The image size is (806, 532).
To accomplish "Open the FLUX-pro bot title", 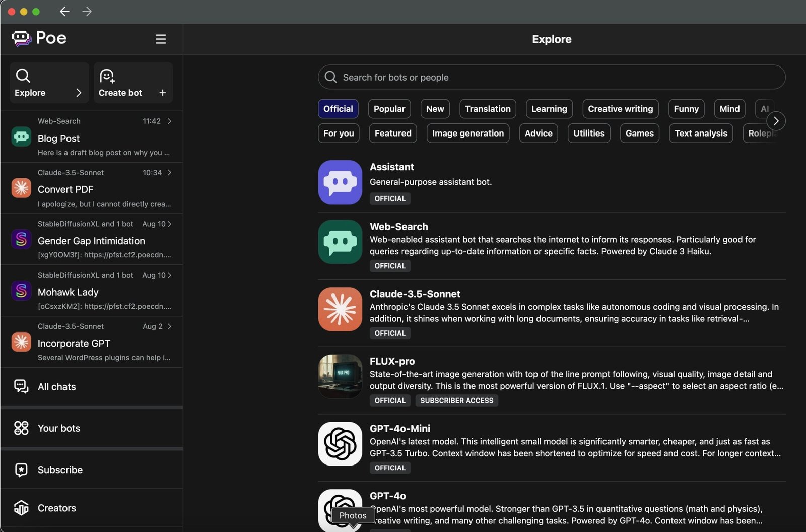I will pos(392,361).
